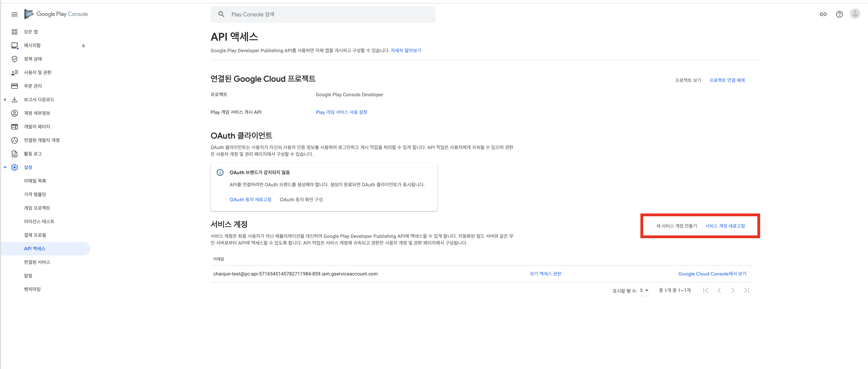Click the 설정 gear icon
Image resolution: width=868 pixels, height=369 pixels.
(14, 167)
